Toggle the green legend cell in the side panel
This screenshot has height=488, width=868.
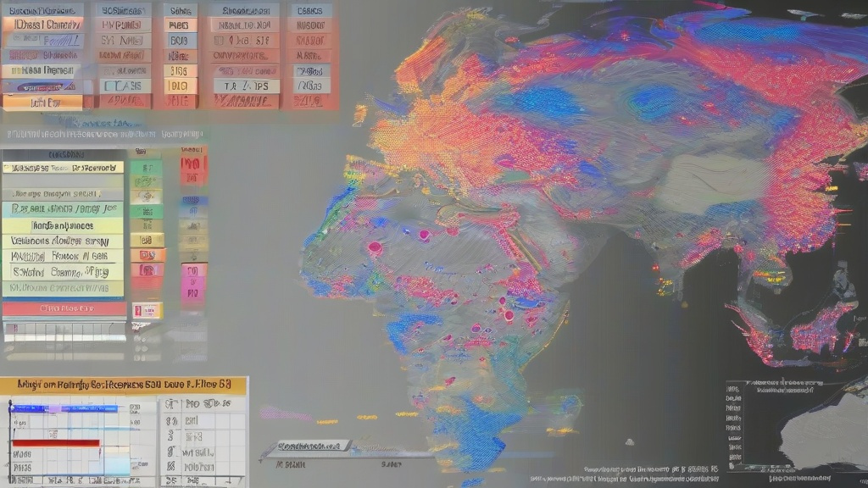[146, 169]
